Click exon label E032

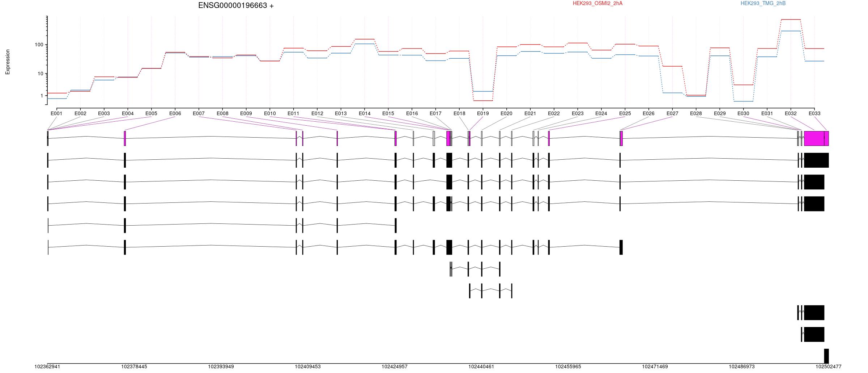(791, 113)
